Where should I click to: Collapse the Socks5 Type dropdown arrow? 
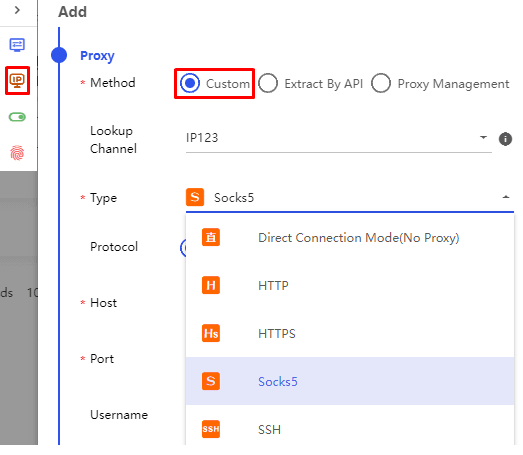[x=506, y=197]
